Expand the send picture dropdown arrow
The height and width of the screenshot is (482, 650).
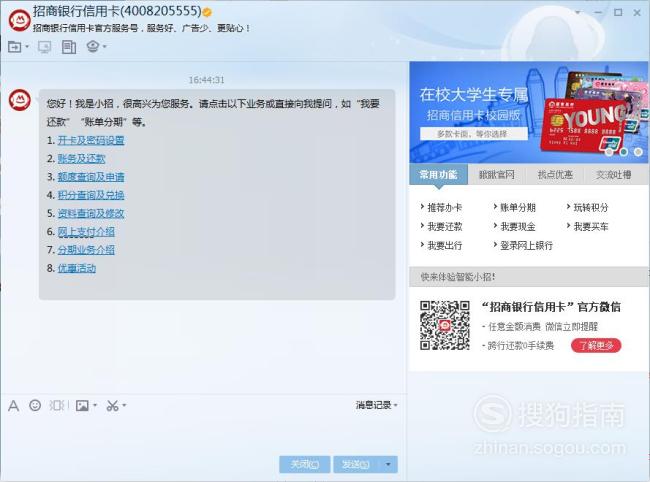coord(95,405)
